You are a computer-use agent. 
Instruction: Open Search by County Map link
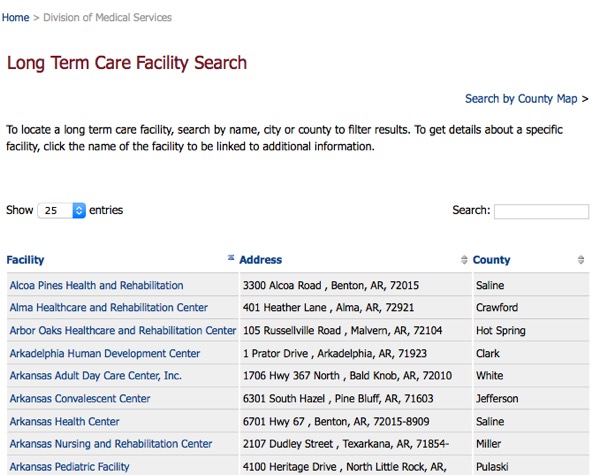pos(521,99)
